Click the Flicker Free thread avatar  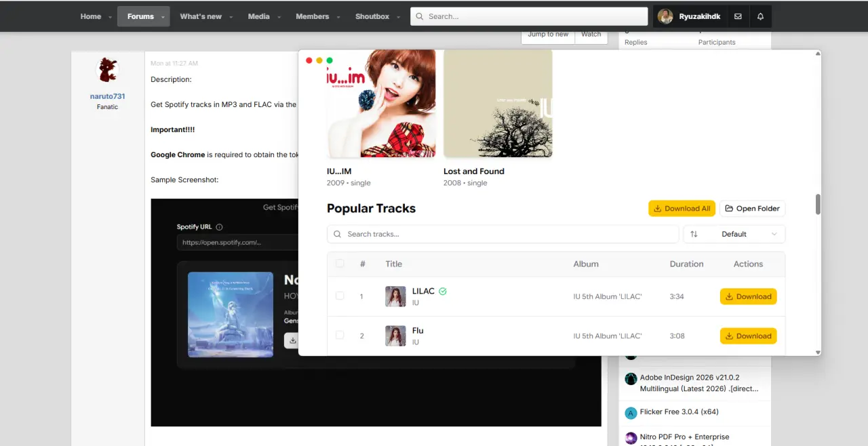[x=631, y=413]
